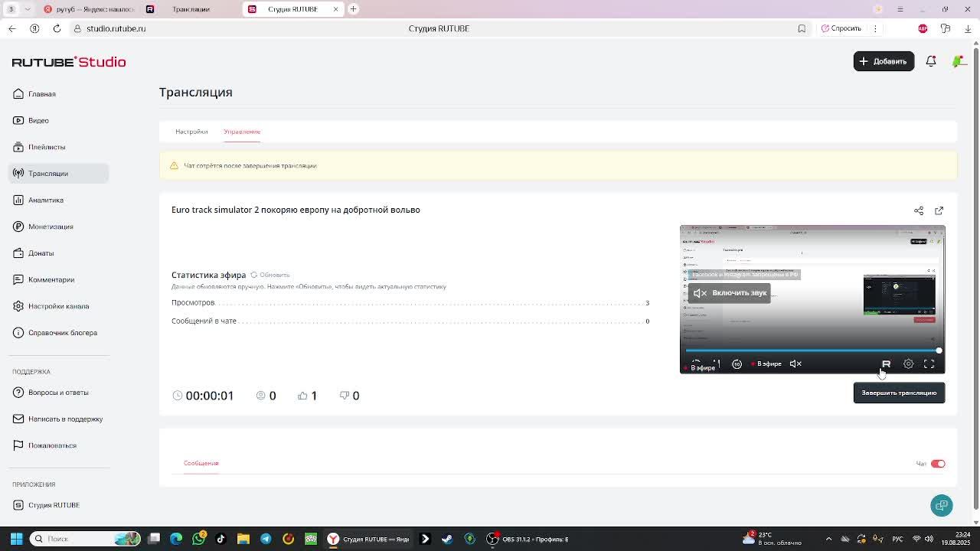Click the Windows Start button

[16, 539]
